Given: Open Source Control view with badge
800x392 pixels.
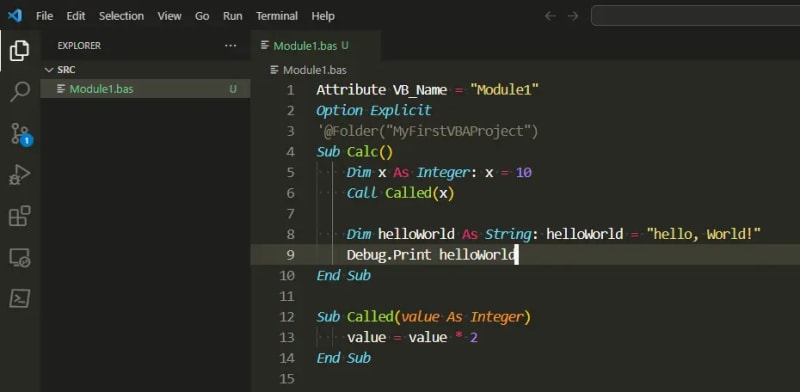Looking at the screenshot, I should tap(20, 134).
